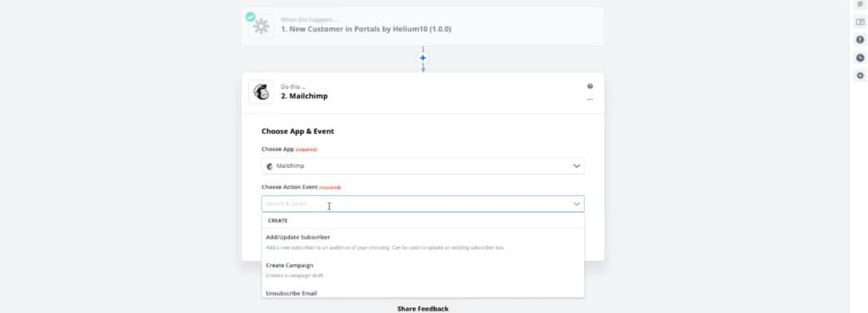Select Create Campaign action
Viewport: 868px width, 313px height.
click(423, 270)
